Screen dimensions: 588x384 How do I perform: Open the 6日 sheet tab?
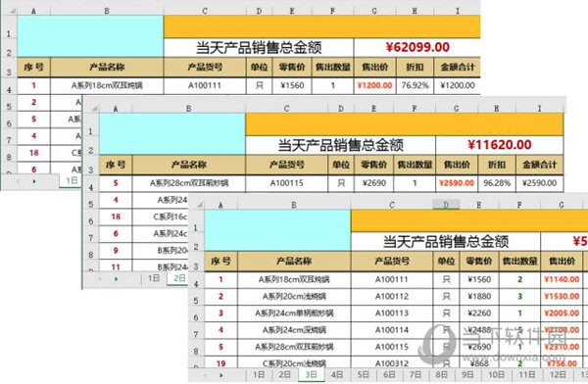pos(389,374)
